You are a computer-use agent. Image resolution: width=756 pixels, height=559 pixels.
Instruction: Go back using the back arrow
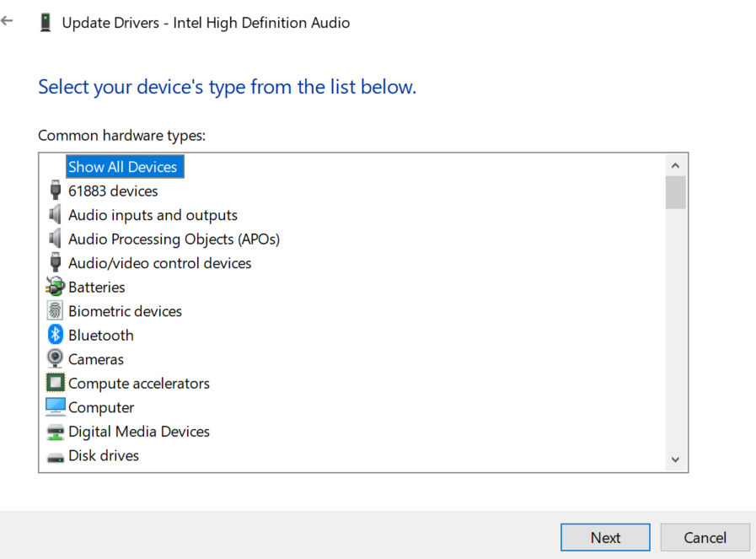pyautogui.click(x=8, y=21)
